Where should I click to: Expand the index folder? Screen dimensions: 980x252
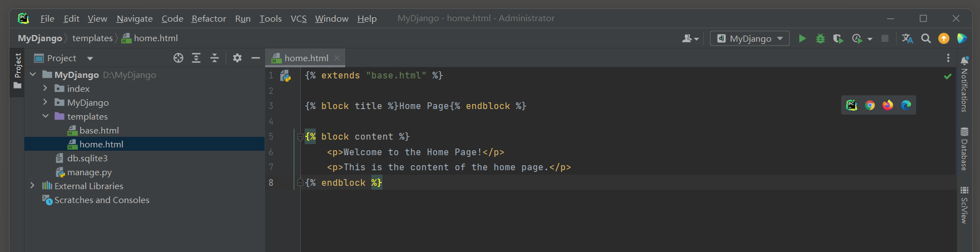point(45,88)
